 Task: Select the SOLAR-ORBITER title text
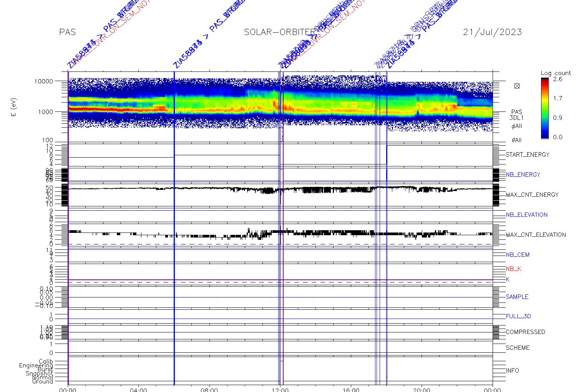[x=280, y=32]
